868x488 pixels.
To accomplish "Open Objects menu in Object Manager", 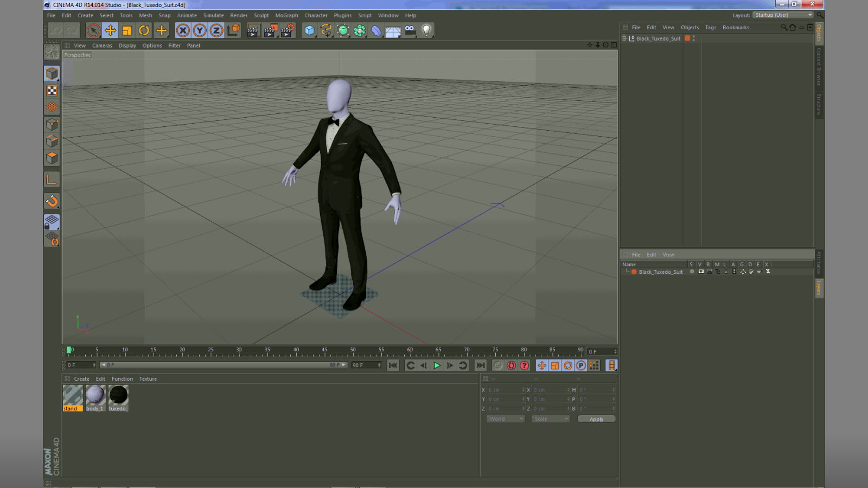I will pyautogui.click(x=690, y=27).
